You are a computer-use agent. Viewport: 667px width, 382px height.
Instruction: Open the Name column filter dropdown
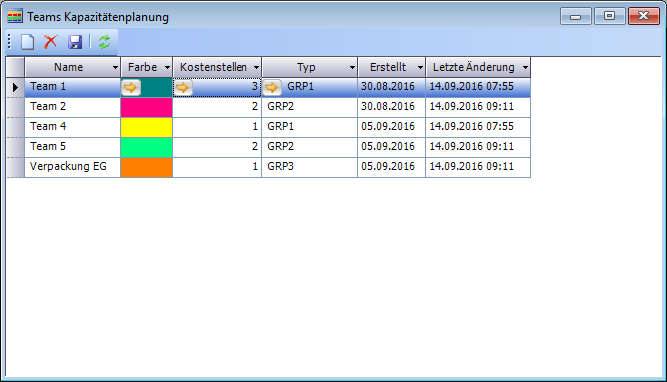click(x=115, y=68)
